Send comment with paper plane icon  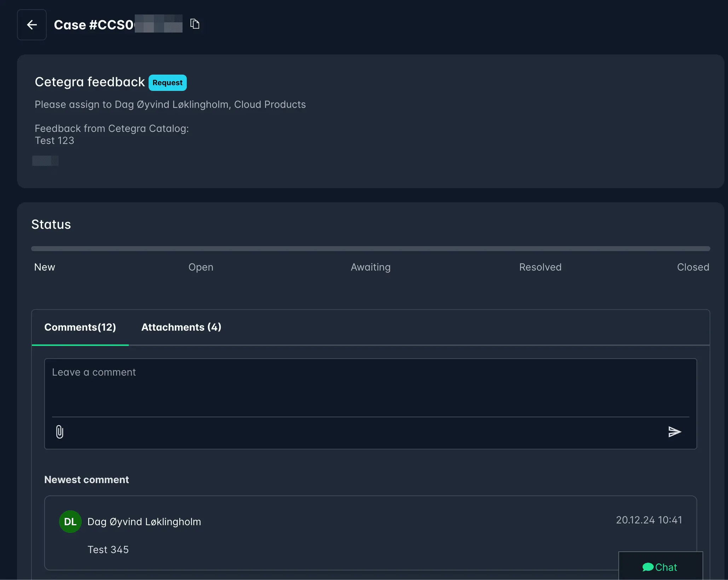[x=675, y=432]
